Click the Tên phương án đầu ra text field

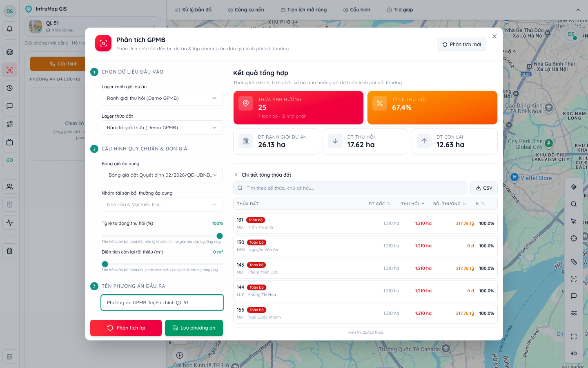tap(162, 303)
